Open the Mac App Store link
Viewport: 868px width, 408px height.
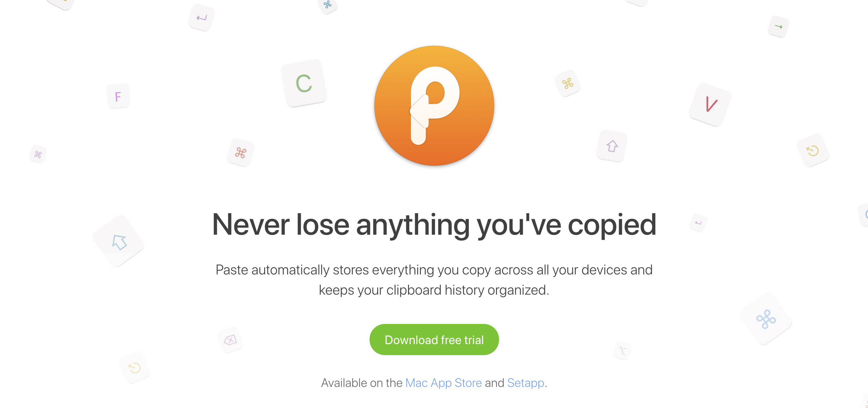coord(443,383)
